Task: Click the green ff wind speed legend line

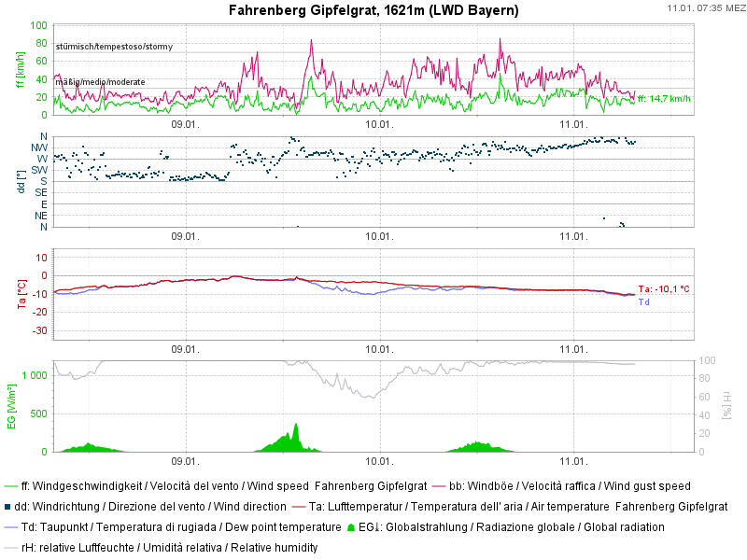Action: [10, 486]
